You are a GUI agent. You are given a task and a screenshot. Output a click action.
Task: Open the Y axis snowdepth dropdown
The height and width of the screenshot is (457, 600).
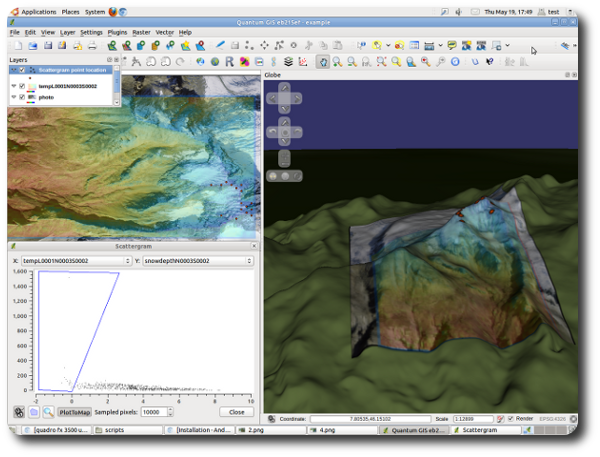pyautogui.click(x=197, y=261)
